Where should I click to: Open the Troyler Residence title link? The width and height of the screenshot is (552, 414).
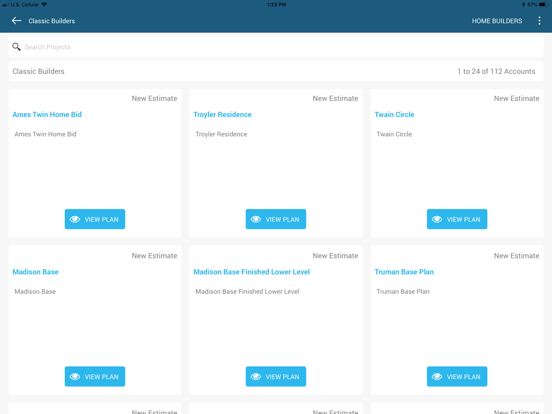(x=222, y=114)
